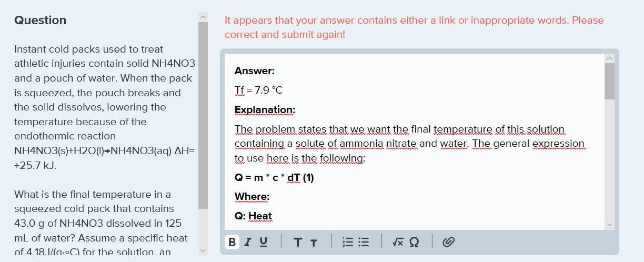644x262 pixels.
Task: Attach a file with paperclip icon
Action: click(x=448, y=242)
